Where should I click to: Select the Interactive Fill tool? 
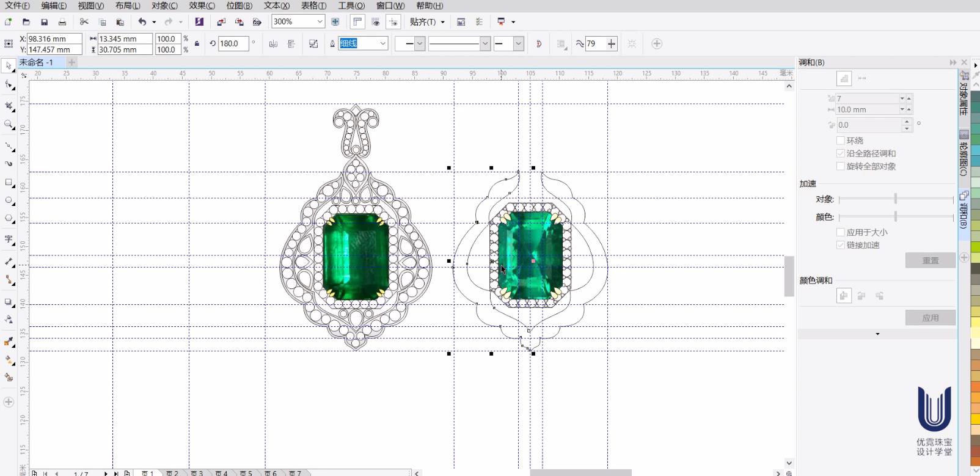coord(9,360)
